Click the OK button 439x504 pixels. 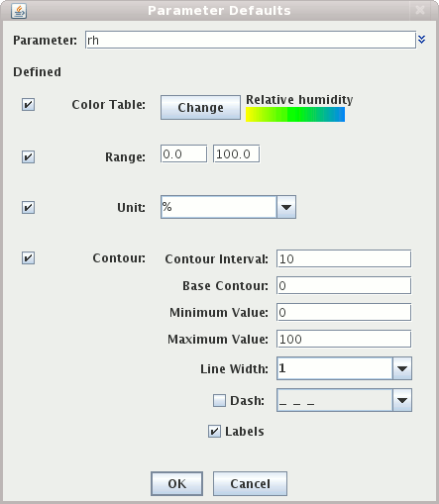pyautogui.click(x=177, y=484)
